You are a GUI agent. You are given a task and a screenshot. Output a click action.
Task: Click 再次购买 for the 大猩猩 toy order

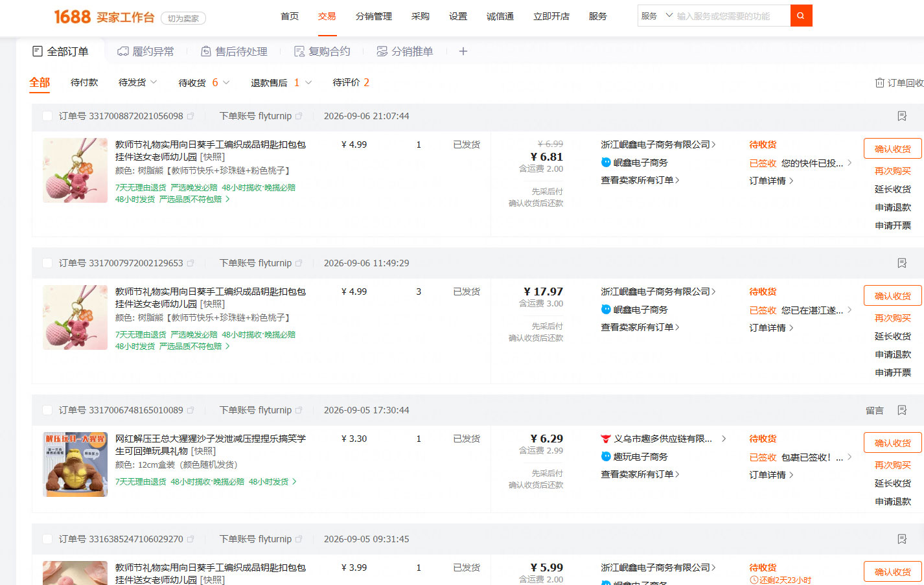pyautogui.click(x=893, y=465)
